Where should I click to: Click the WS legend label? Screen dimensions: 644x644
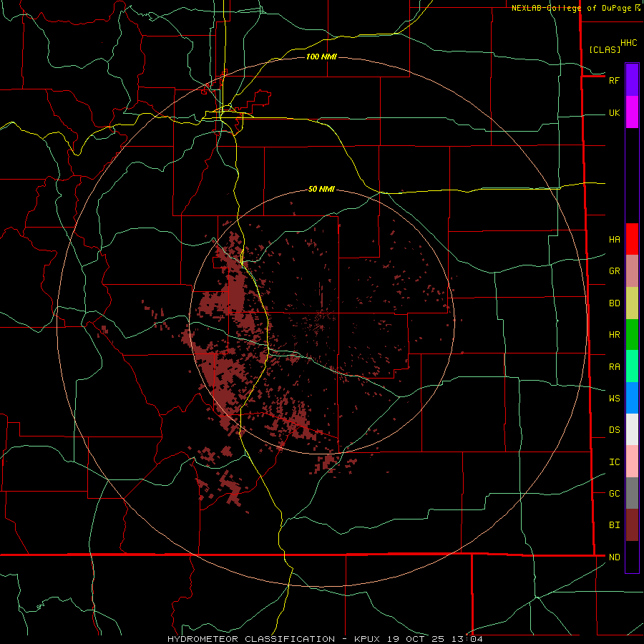614,399
